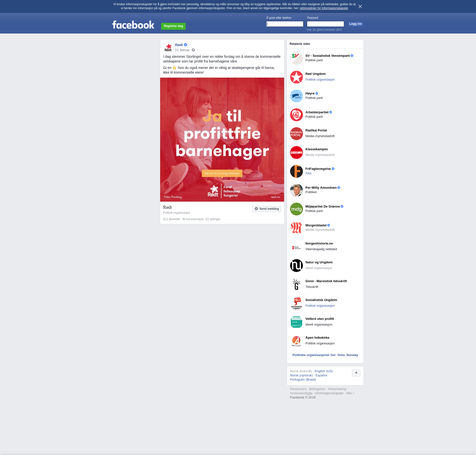Click the Facebook logo
This screenshot has height=455, width=476.
point(133,25)
